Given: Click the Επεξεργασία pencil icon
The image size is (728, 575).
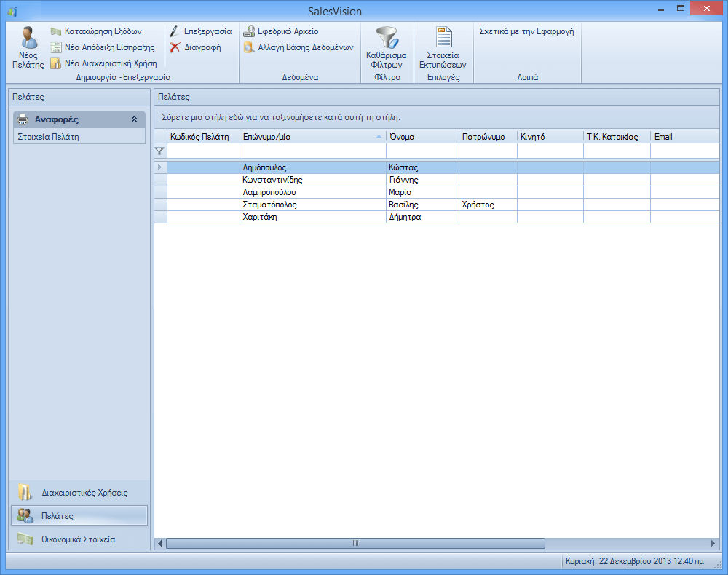Looking at the screenshot, I should coord(175,32).
